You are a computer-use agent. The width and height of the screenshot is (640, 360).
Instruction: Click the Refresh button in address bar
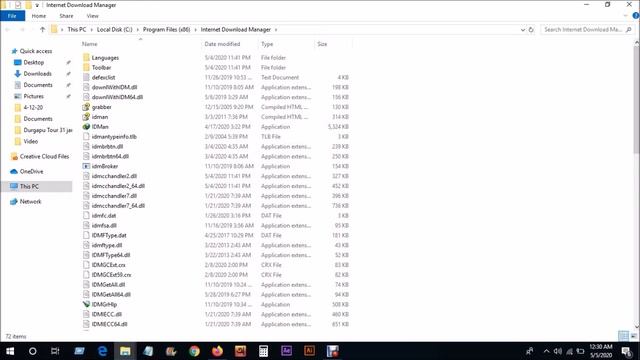531,29
